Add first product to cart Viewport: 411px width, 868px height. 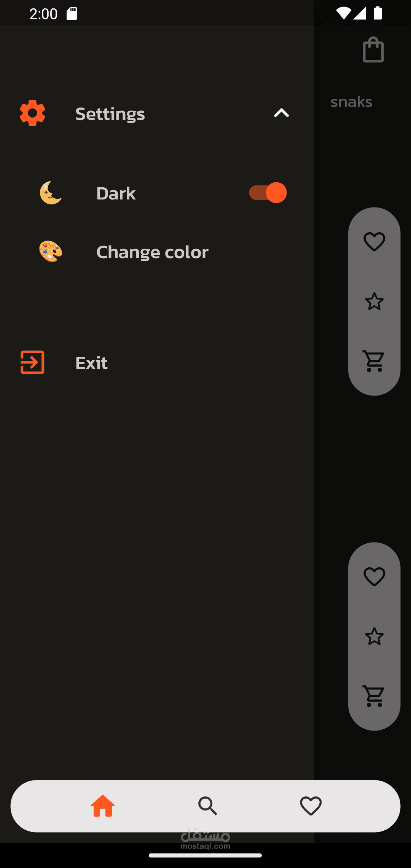(374, 361)
